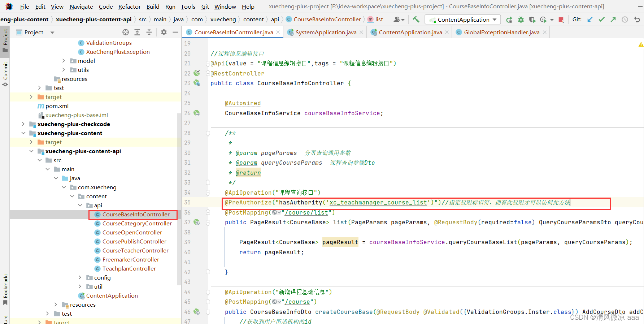This screenshot has width=644, height=324.
Task: Click the gutter icon on line 23
Action: click(197, 83)
